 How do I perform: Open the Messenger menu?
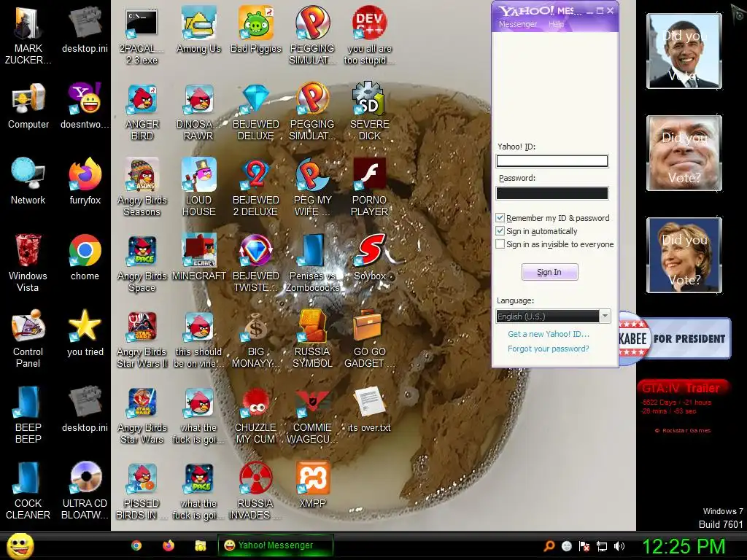pyautogui.click(x=517, y=24)
